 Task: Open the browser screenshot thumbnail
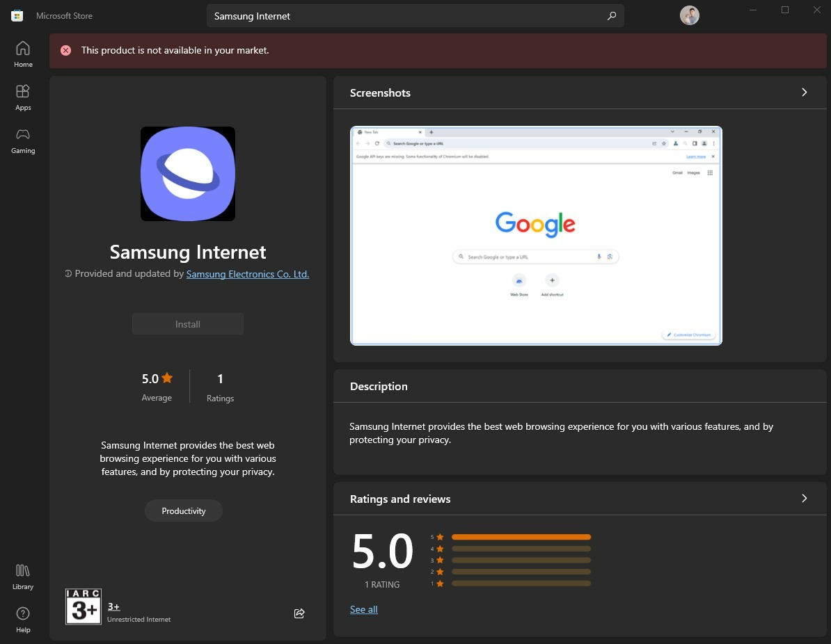[536, 236]
